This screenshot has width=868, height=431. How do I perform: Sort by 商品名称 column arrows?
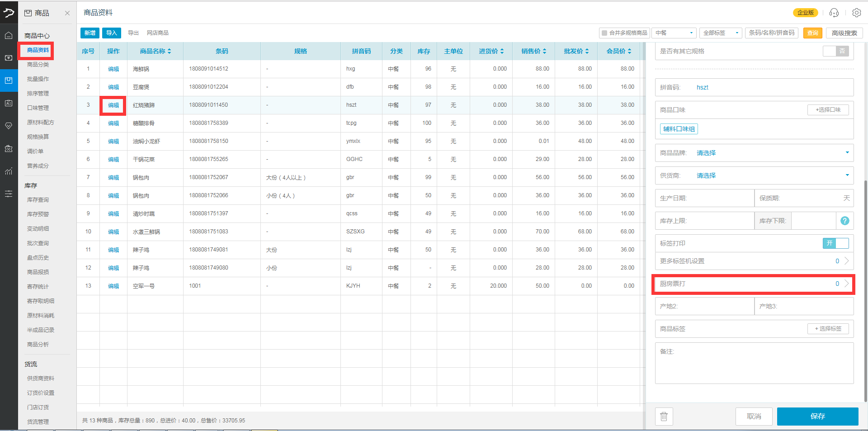pyautogui.click(x=169, y=51)
